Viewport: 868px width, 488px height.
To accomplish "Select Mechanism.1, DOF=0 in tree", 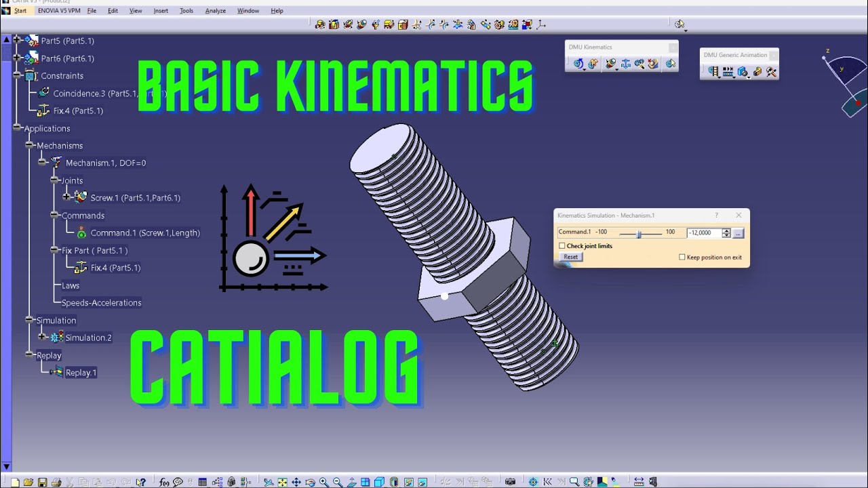I will click(x=106, y=163).
